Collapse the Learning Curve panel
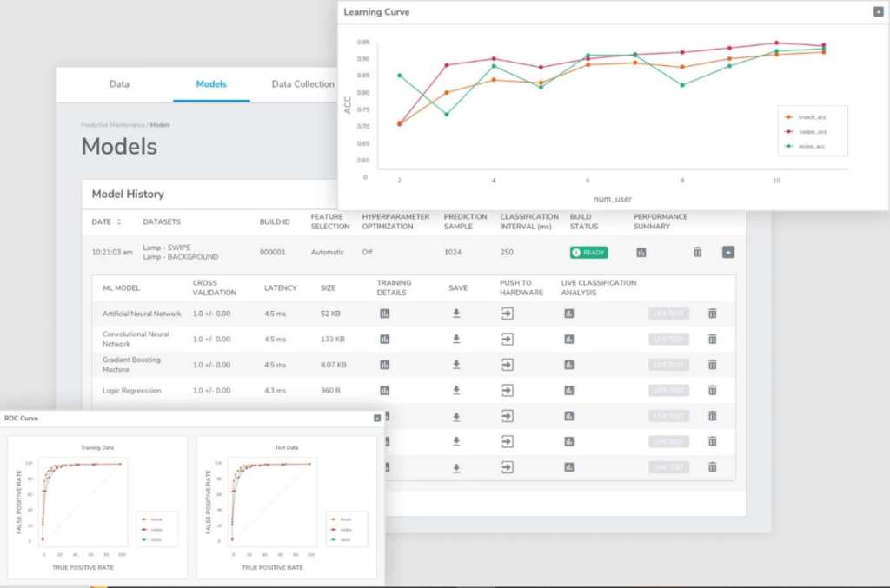 tap(878, 11)
